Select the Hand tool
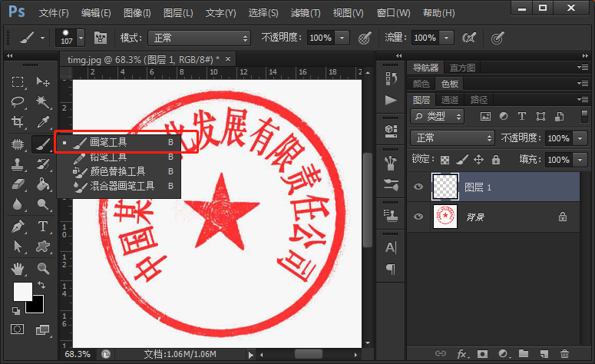595x364 pixels. pyautogui.click(x=18, y=269)
